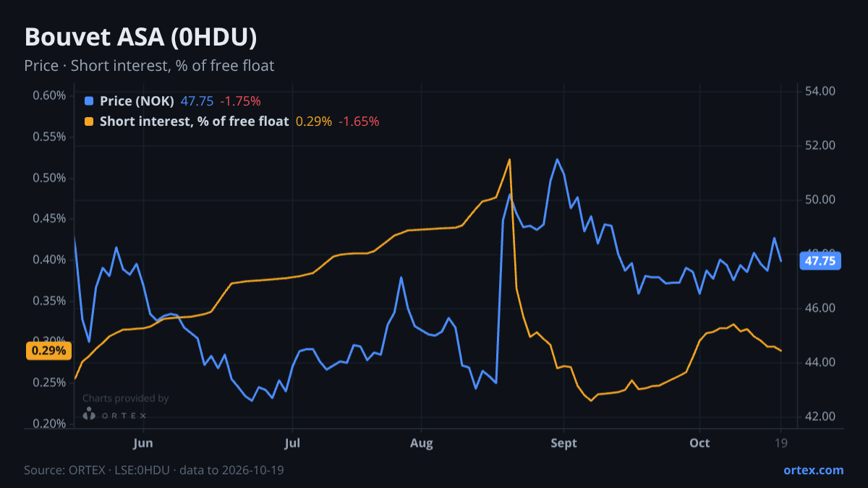Click the chart subtitle under the title
The image size is (868, 488).
click(149, 66)
